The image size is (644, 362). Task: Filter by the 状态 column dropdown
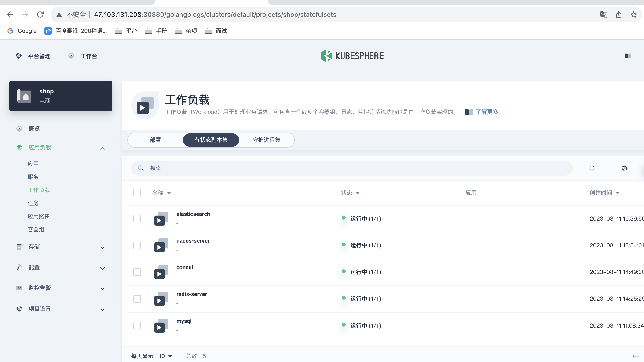pyautogui.click(x=350, y=193)
